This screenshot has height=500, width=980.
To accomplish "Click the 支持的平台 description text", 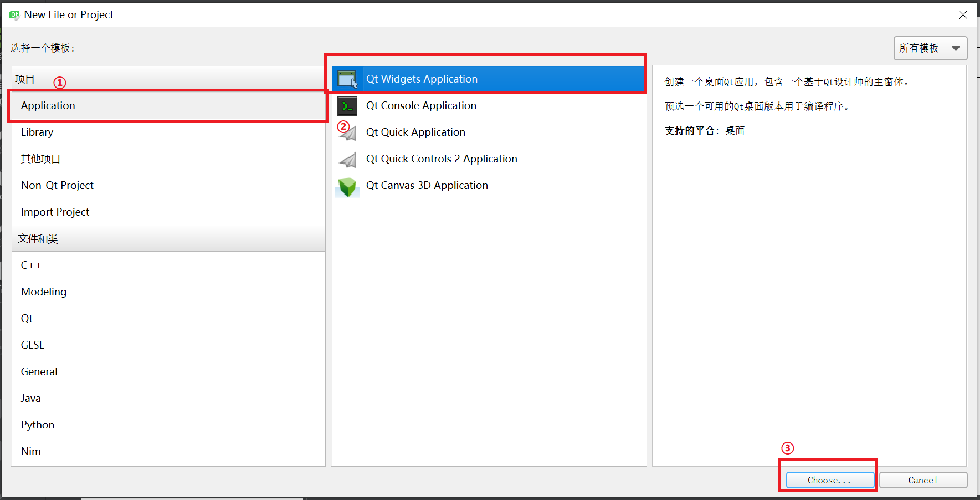I will coord(705,131).
